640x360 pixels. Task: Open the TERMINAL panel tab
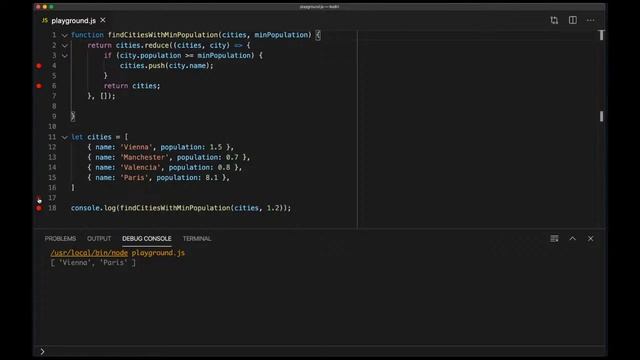[x=197, y=238]
